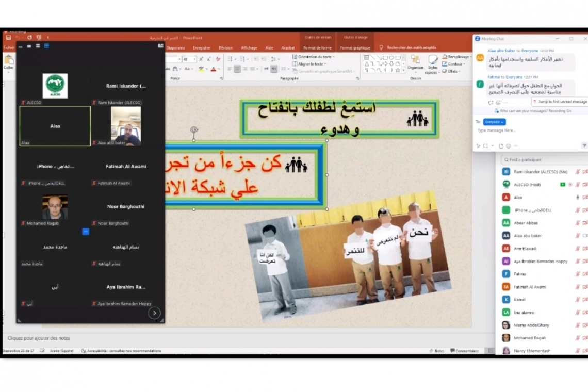Toggle mute icon for Mohamed Ragab in list

point(578,338)
